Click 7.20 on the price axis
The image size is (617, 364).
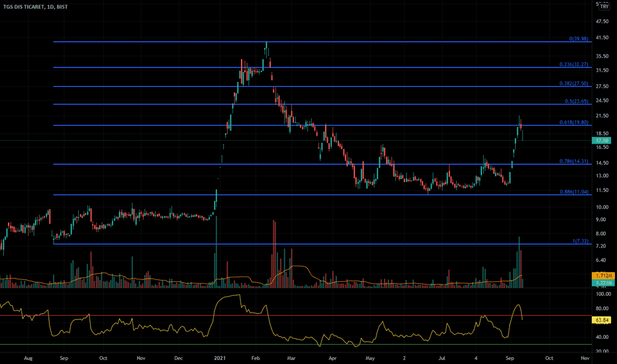(x=601, y=246)
